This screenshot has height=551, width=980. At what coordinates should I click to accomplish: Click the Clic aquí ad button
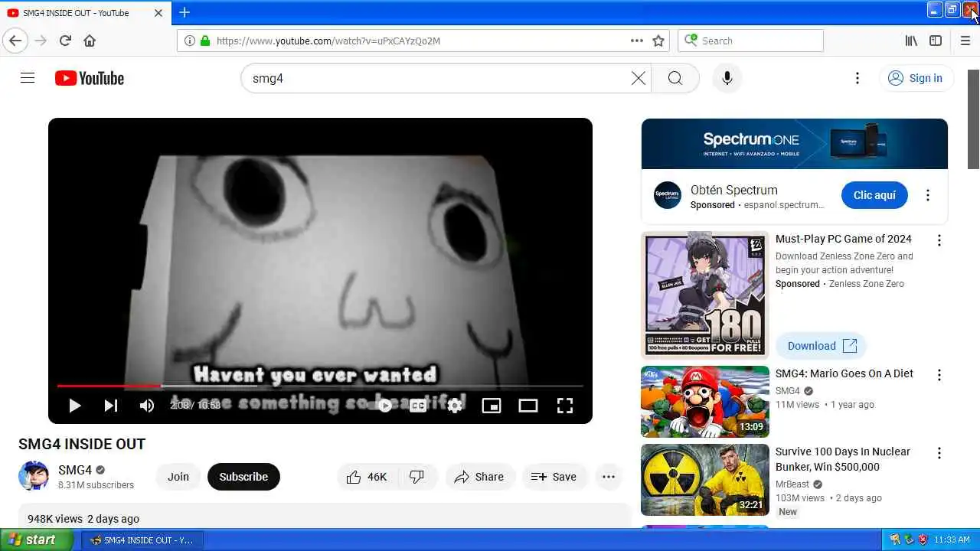coord(874,195)
